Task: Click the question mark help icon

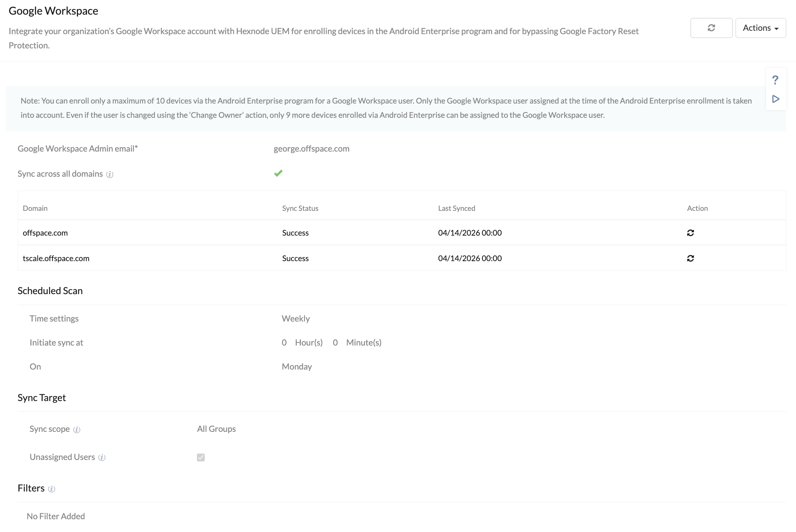Action: (x=775, y=80)
